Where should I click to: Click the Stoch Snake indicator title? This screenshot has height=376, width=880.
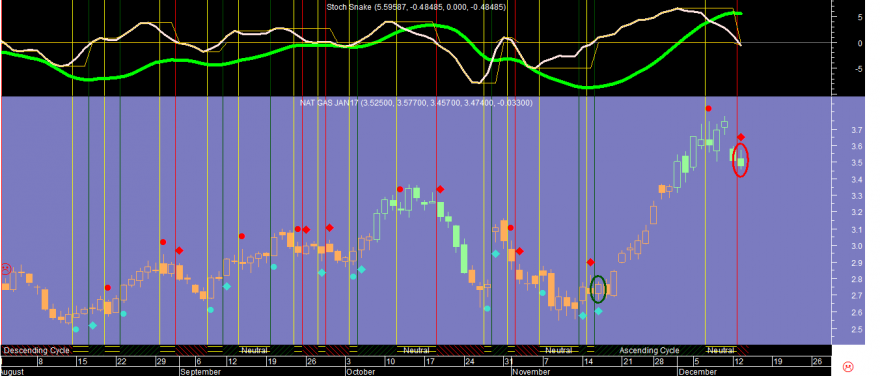[416, 7]
